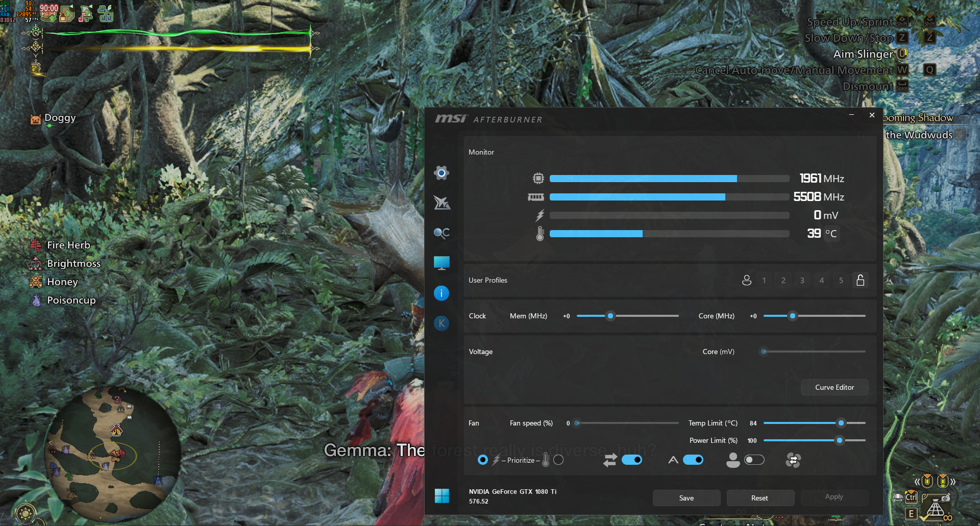Viewport: 980px width, 526px height.
Task: Click the User Profiles person icon
Action: (747, 280)
